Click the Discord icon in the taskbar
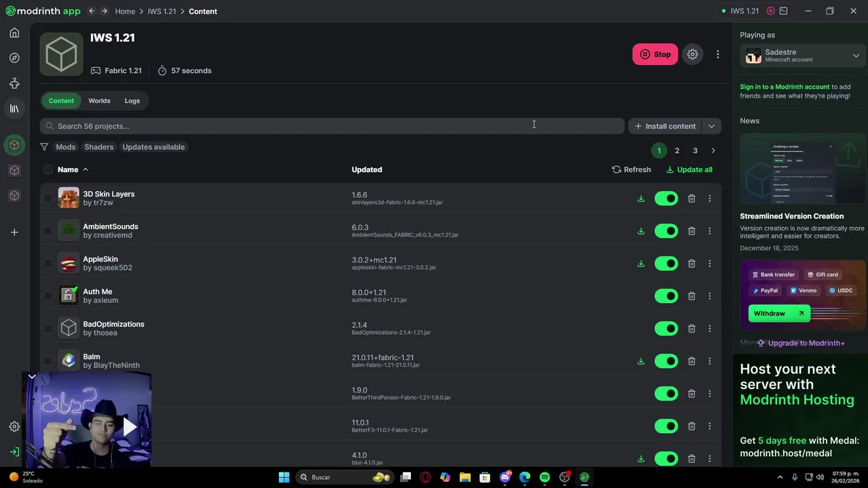The image size is (868, 488). point(505,477)
